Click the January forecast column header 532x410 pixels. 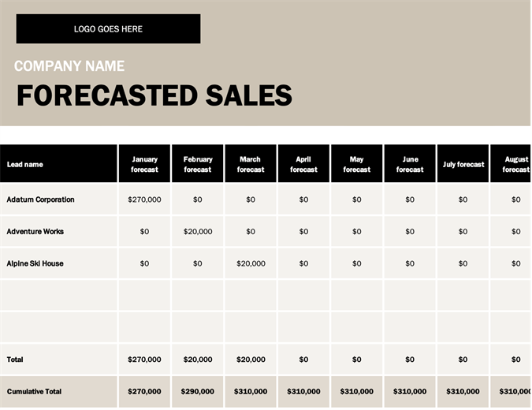pos(144,164)
